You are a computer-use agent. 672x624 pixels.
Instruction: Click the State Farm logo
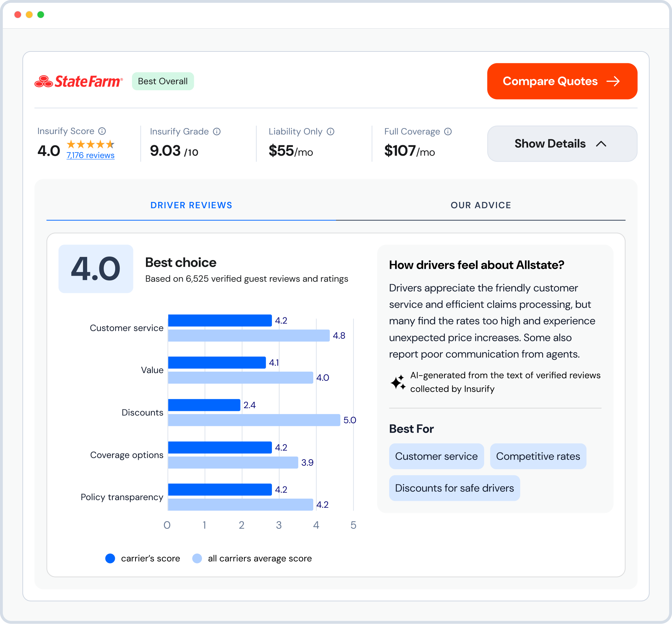click(x=79, y=81)
